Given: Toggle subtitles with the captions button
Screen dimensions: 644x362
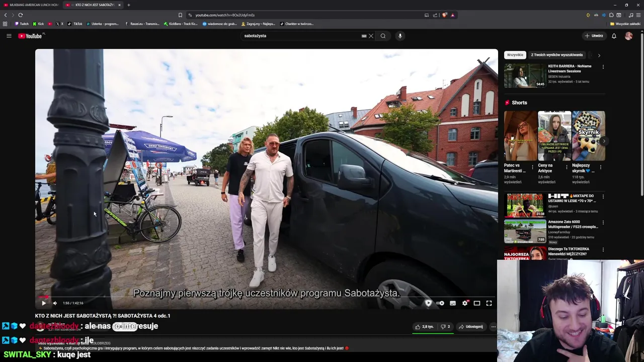Looking at the screenshot, I should click(x=453, y=303).
